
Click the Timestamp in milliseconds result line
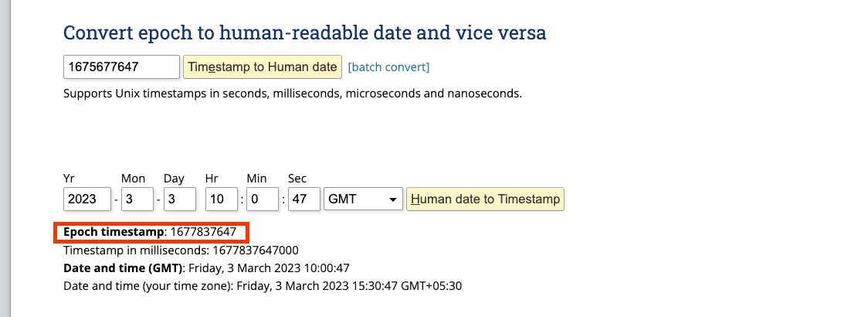pyautogui.click(x=181, y=251)
